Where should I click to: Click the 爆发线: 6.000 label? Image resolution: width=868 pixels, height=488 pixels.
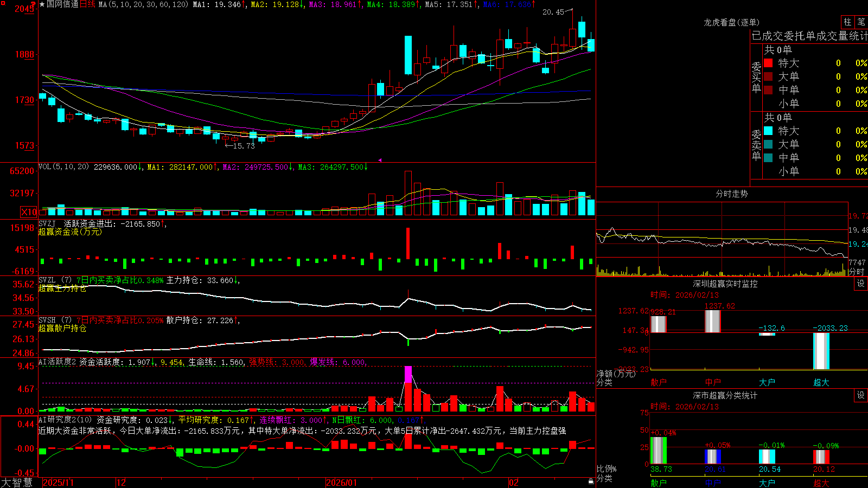(x=337, y=362)
